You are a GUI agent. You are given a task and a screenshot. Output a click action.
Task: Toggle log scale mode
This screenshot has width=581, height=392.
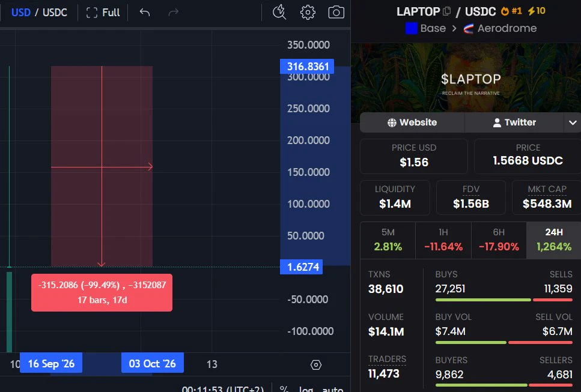(306, 388)
